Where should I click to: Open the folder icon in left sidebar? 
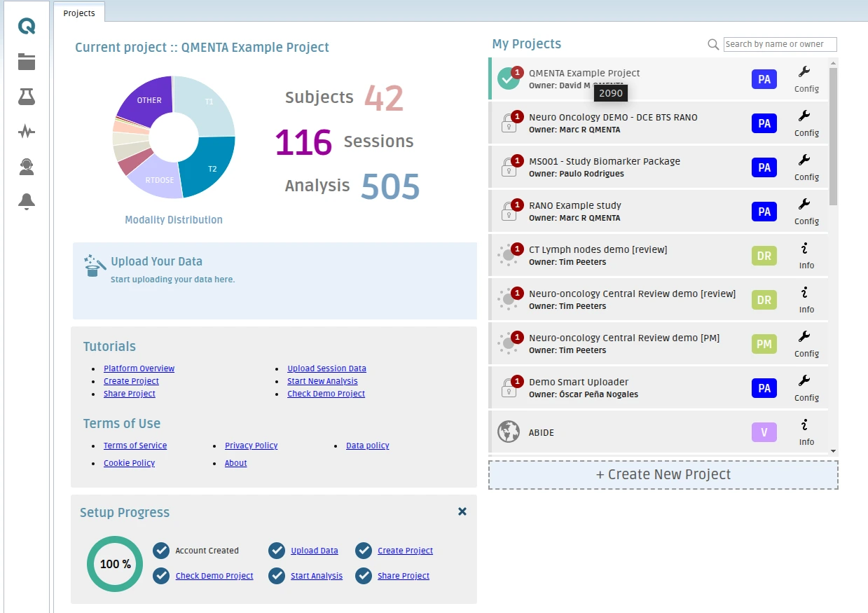tap(27, 62)
